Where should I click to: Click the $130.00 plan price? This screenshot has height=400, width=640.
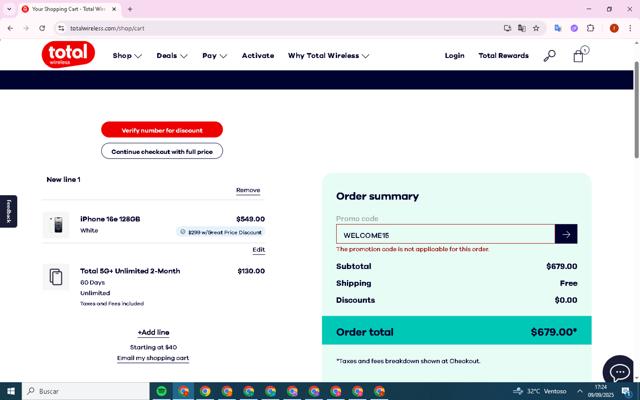pyautogui.click(x=251, y=271)
